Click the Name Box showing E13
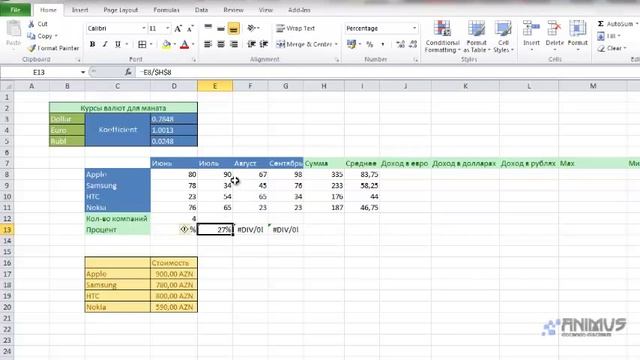 39,72
